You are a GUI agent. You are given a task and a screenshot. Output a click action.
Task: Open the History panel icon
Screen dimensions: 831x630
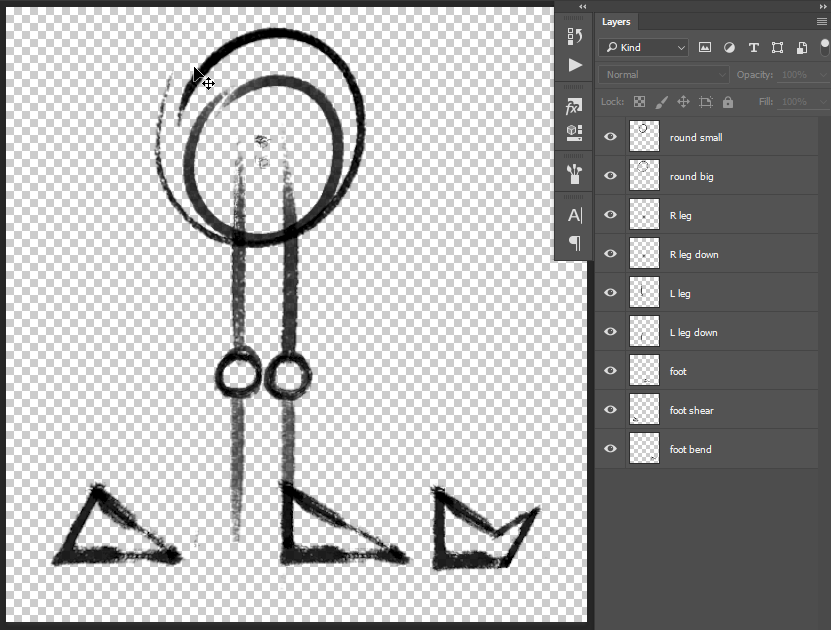click(574, 37)
